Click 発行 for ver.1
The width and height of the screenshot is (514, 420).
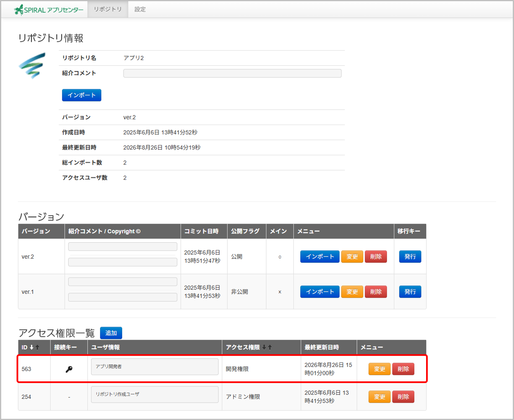tap(410, 292)
